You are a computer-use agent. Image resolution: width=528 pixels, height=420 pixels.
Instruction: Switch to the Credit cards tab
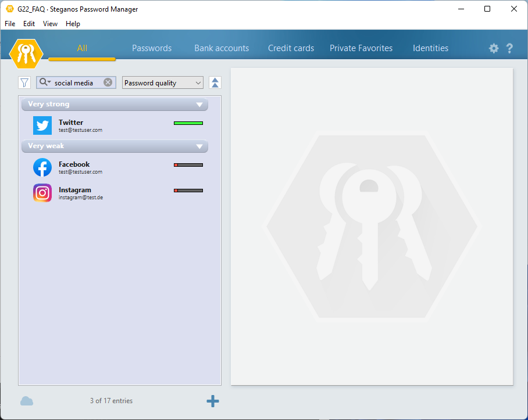click(291, 48)
